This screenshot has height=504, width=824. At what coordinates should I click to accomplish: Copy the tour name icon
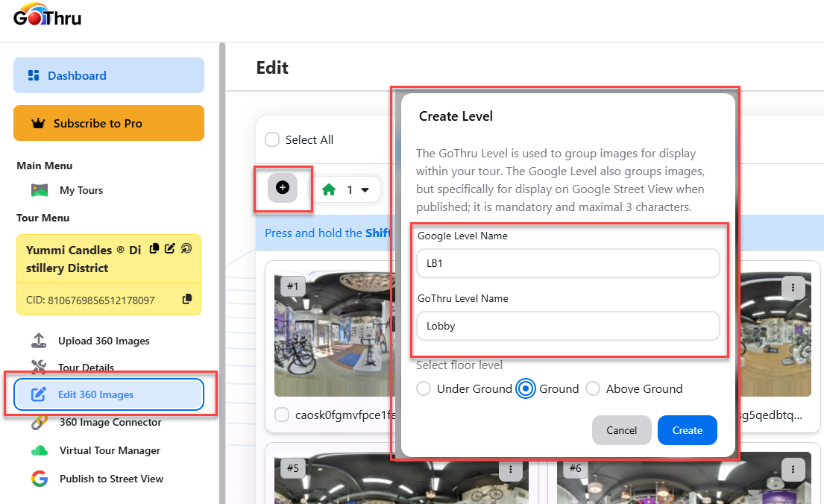(154, 248)
